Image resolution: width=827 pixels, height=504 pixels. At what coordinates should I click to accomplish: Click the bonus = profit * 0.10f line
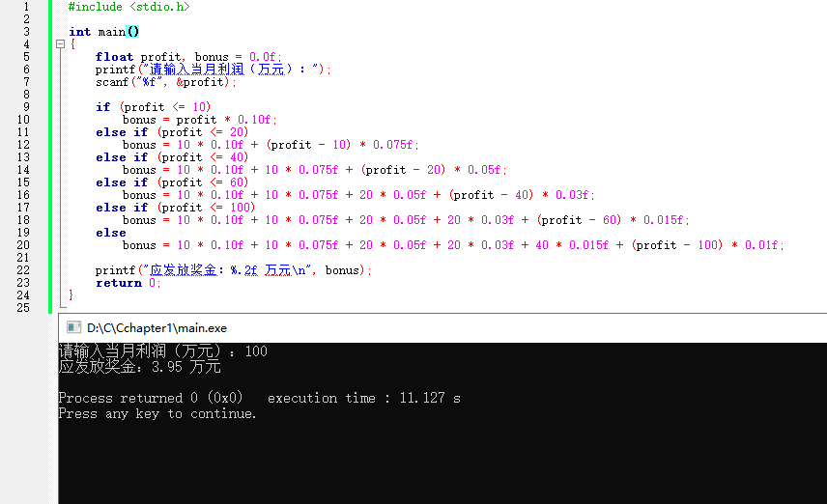coord(199,120)
